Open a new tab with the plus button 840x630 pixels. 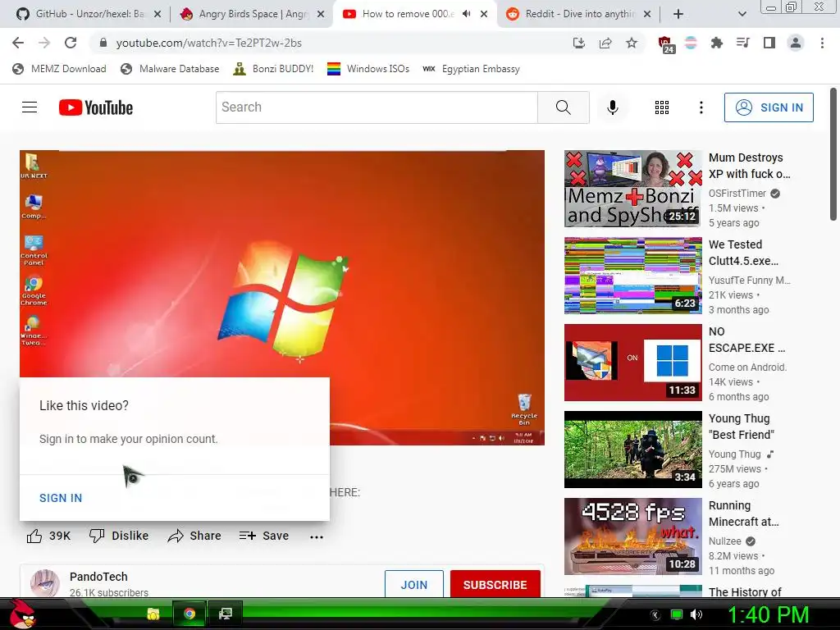pos(678,14)
